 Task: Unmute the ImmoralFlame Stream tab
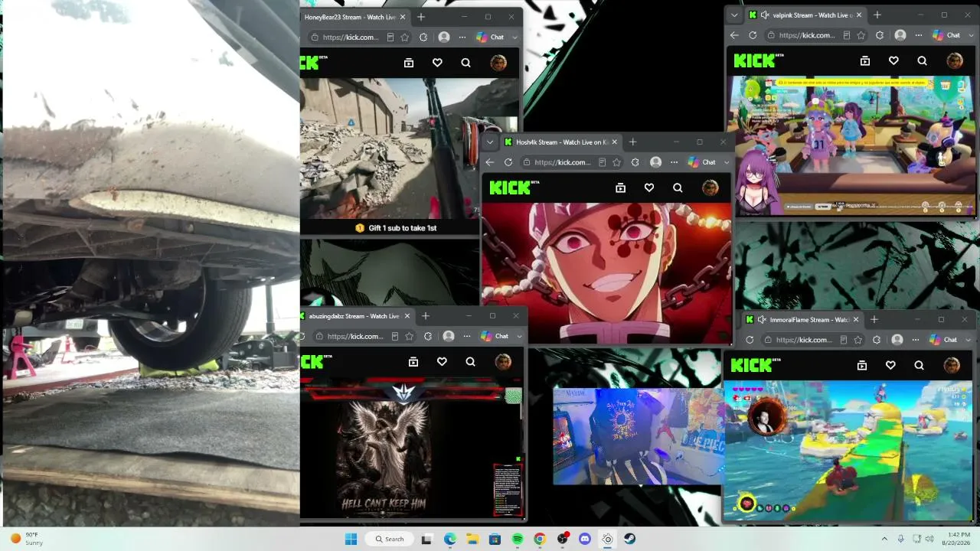(x=761, y=320)
